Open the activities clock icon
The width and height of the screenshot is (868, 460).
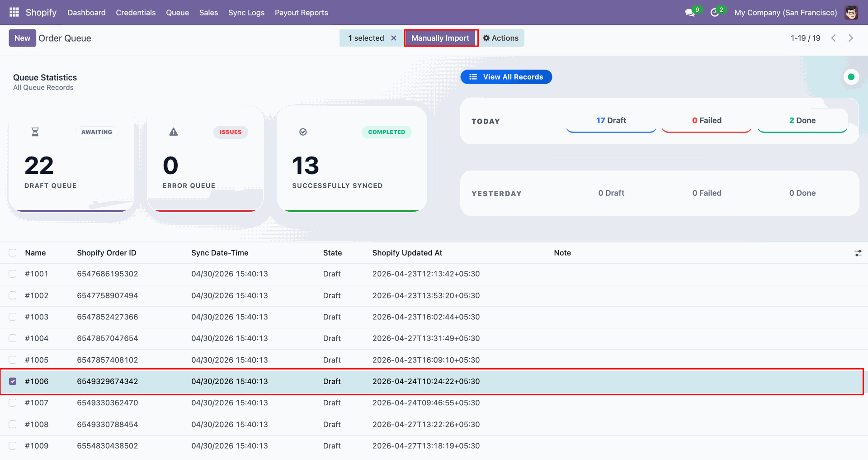tap(715, 13)
